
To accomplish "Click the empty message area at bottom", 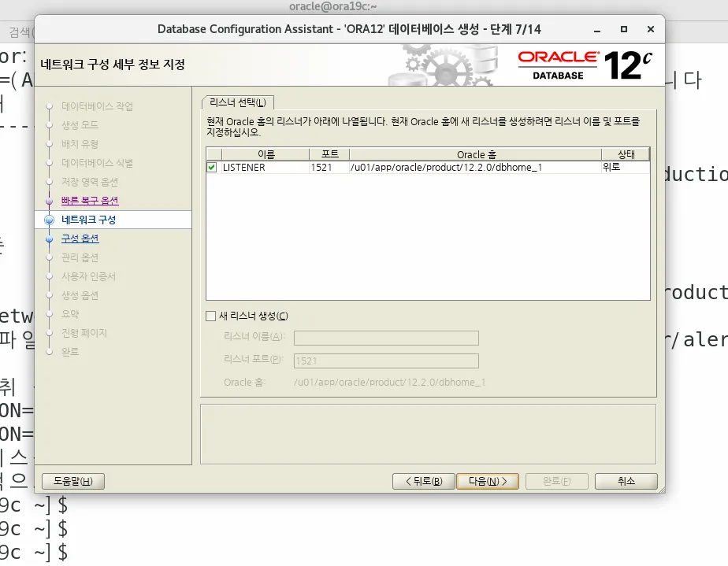I will coord(428,435).
